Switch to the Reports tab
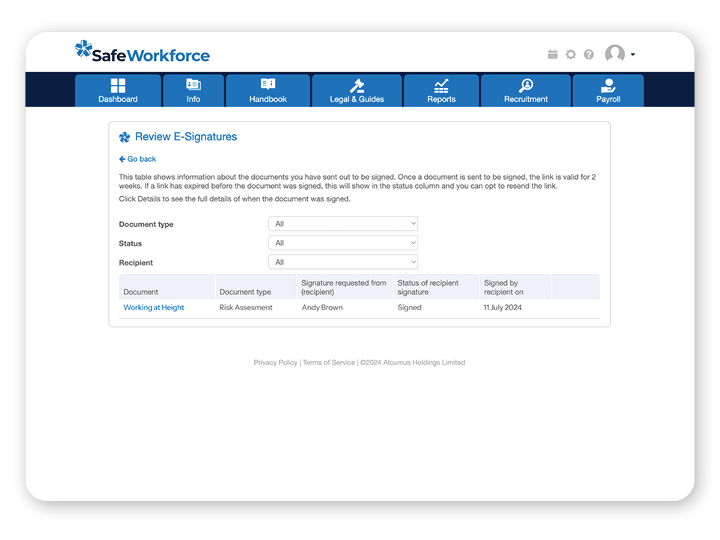Image resolution: width=720 pixels, height=540 pixels. (x=441, y=90)
